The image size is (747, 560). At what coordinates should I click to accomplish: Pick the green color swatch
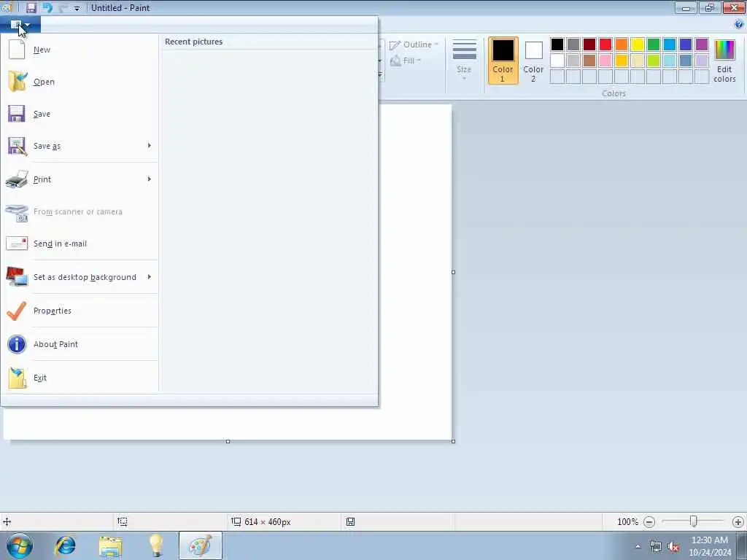click(654, 44)
